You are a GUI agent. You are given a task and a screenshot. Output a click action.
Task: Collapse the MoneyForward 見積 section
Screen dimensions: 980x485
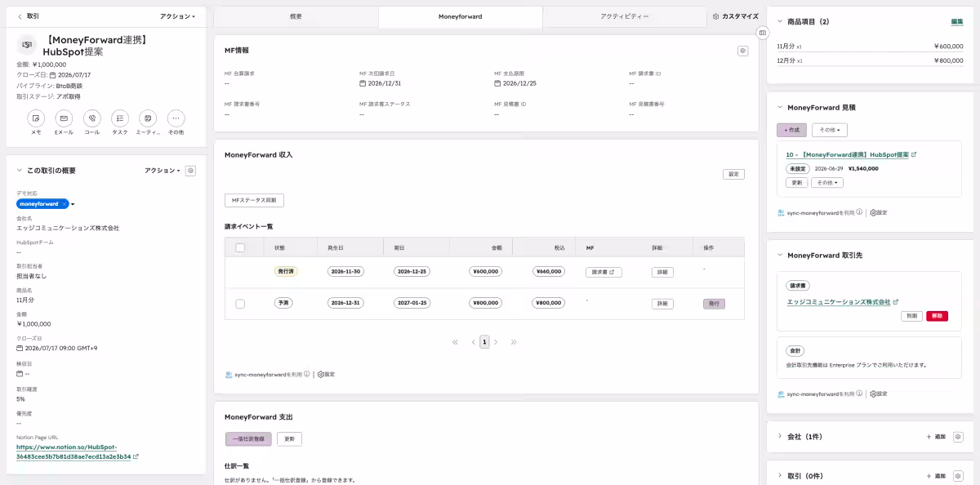coord(779,107)
